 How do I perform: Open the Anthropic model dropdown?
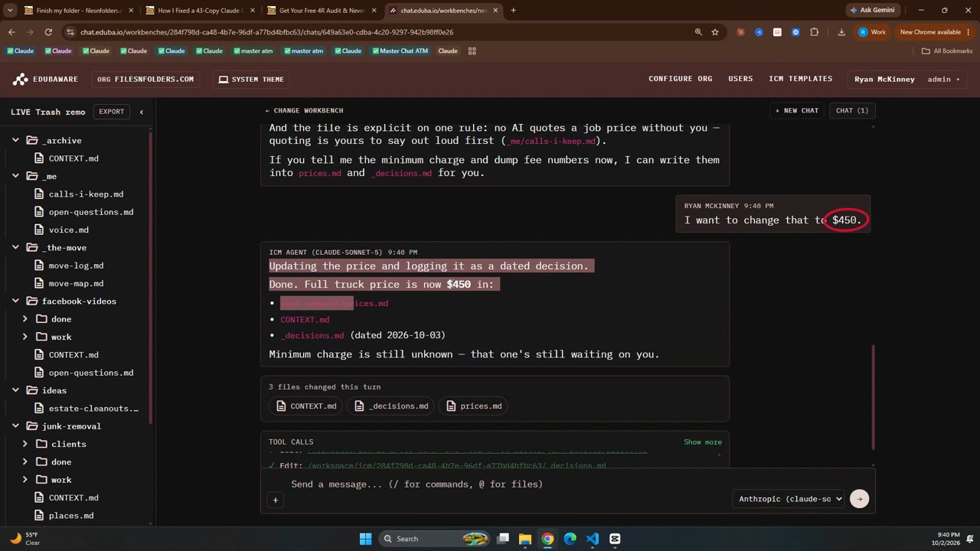[789, 499]
